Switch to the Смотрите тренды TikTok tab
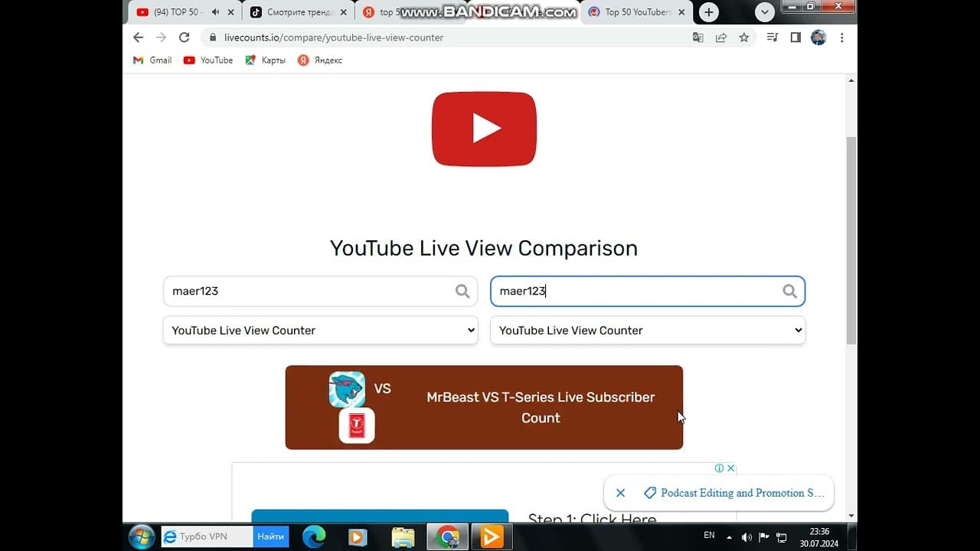The height and width of the screenshot is (551, 980). coord(297,12)
